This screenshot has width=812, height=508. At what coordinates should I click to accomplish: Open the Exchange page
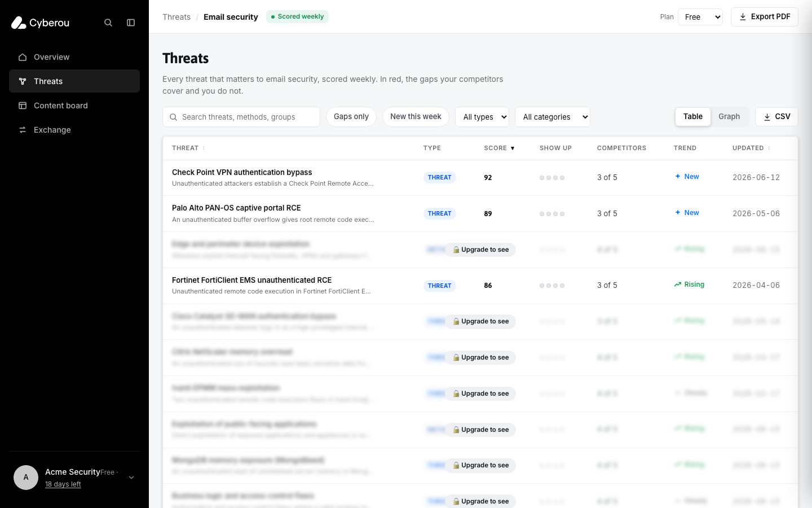[74, 130]
